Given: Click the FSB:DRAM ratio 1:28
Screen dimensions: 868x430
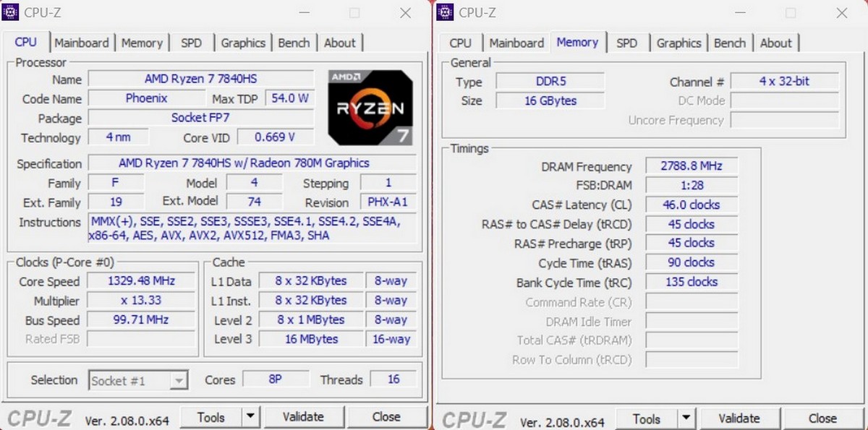Looking at the screenshot, I should 692,185.
